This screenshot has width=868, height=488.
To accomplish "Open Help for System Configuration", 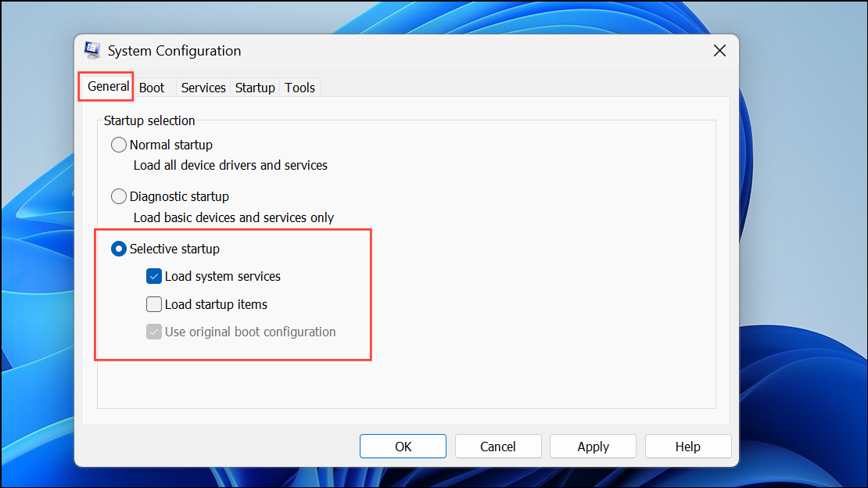I will pos(687,447).
